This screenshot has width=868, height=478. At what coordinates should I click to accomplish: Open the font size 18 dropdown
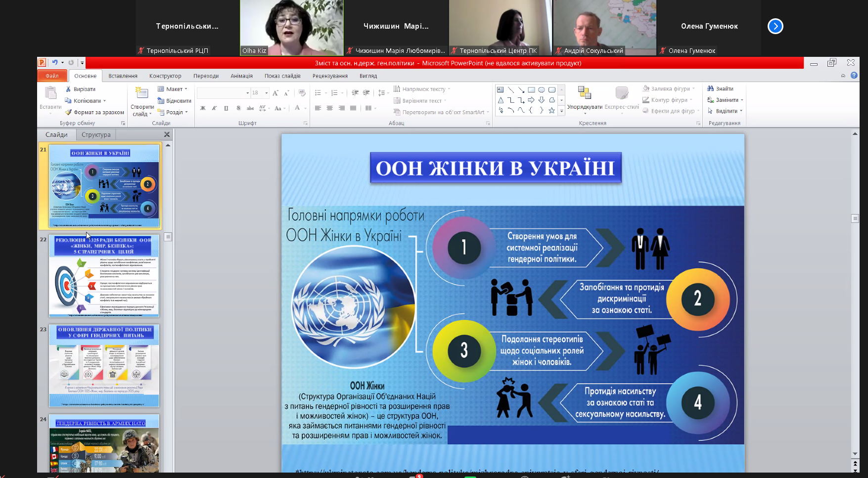(267, 93)
